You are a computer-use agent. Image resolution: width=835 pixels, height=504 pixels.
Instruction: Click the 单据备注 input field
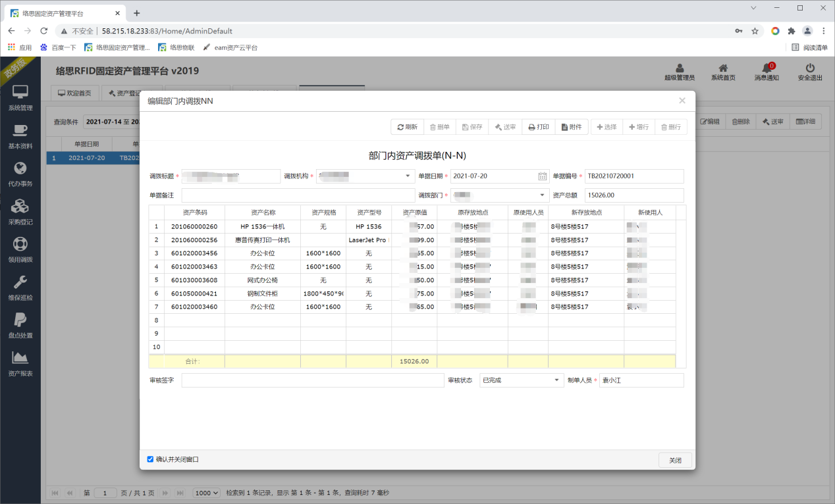298,195
